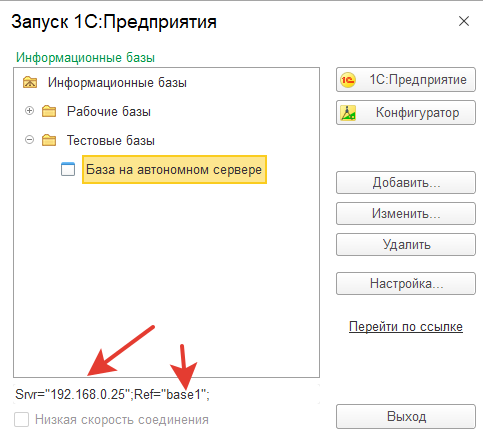
Task: Click the Изменить... button
Action: [406, 214]
